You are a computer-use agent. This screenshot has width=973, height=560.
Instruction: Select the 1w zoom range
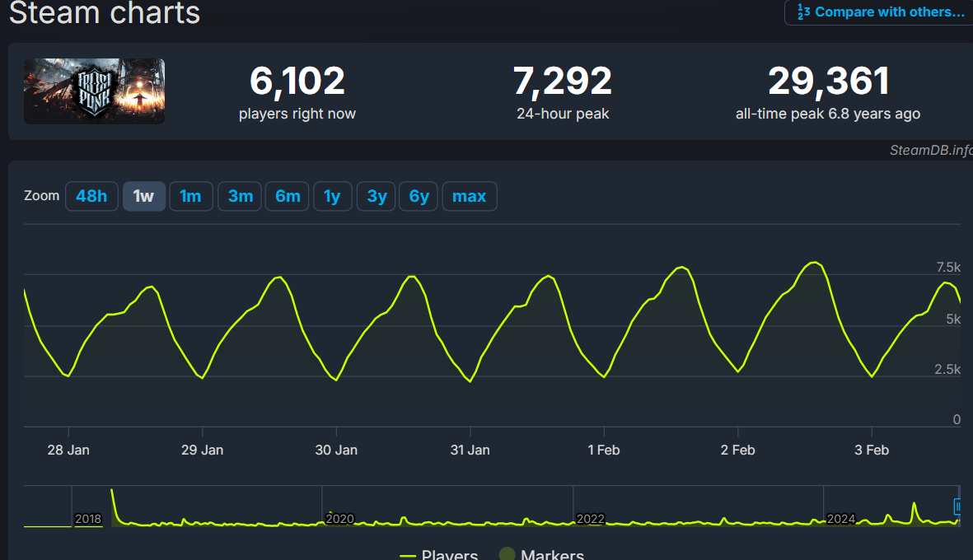coord(143,196)
